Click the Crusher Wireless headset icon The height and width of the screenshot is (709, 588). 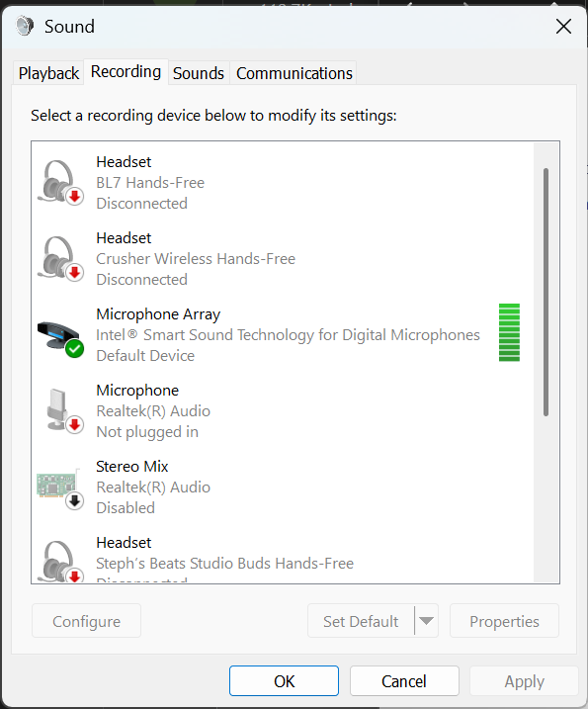(60, 259)
